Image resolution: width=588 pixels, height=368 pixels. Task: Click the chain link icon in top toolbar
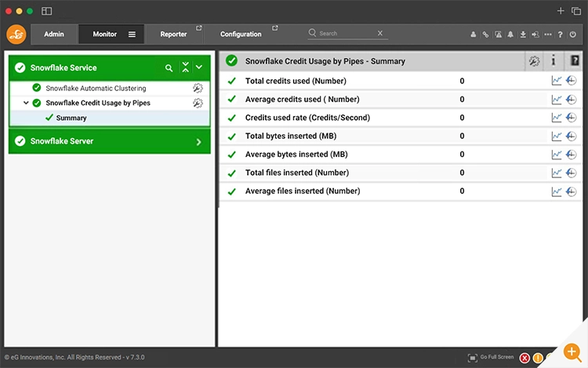coord(485,35)
